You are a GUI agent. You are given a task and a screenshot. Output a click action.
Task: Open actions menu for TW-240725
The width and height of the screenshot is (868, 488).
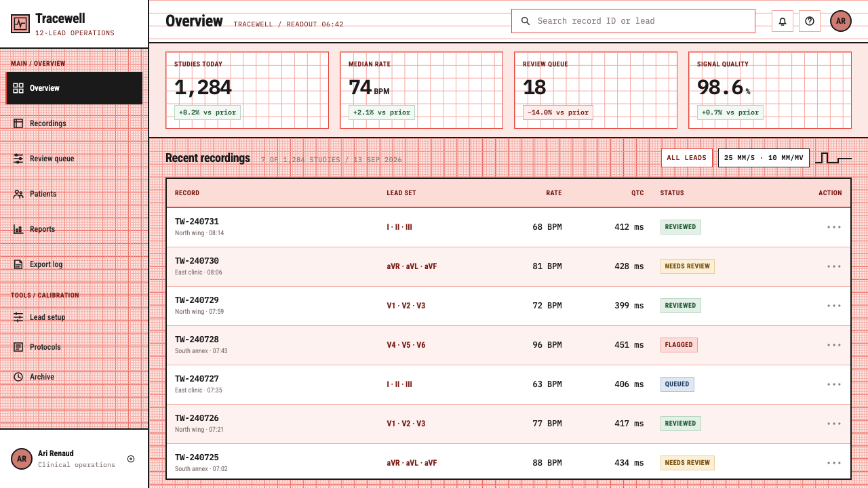click(834, 463)
